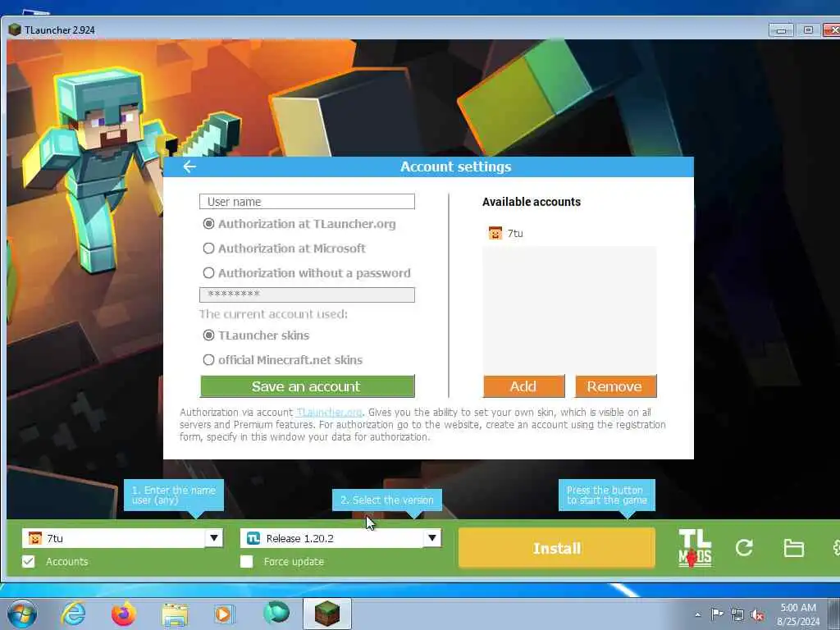Launch Internet Explorer from taskbar
Viewport: 840px width, 630px height.
pyautogui.click(x=73, y=614)
